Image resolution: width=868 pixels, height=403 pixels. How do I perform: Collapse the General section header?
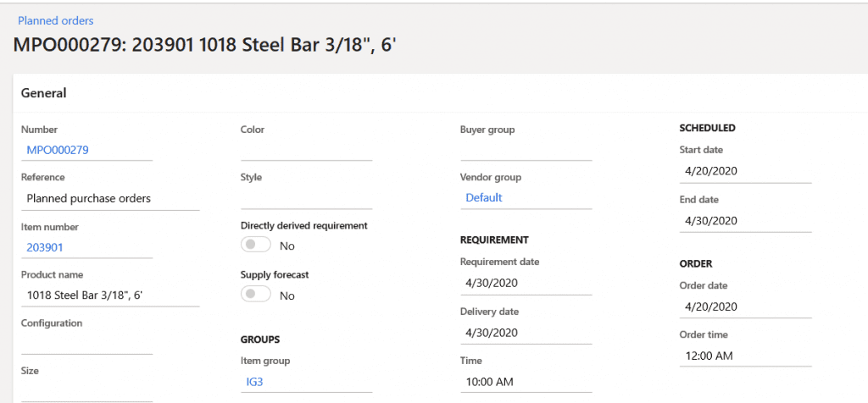tap(44, 93)
